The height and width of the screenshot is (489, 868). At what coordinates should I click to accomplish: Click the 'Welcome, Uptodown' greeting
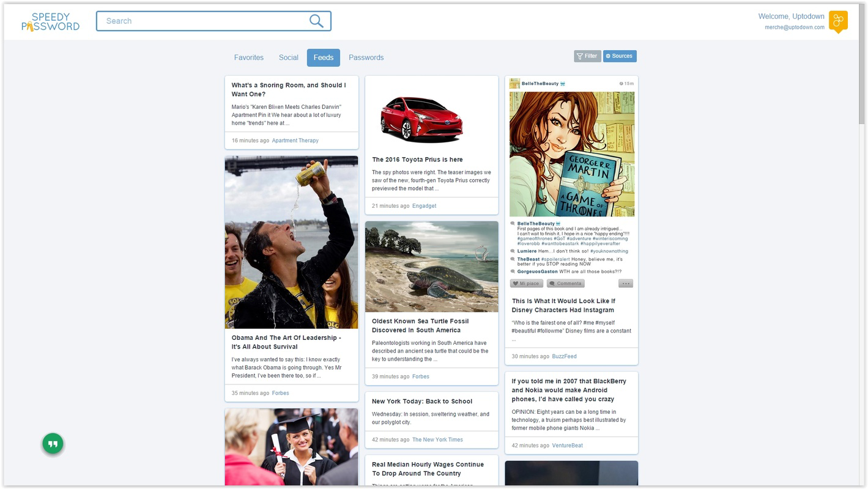point(791,17)
